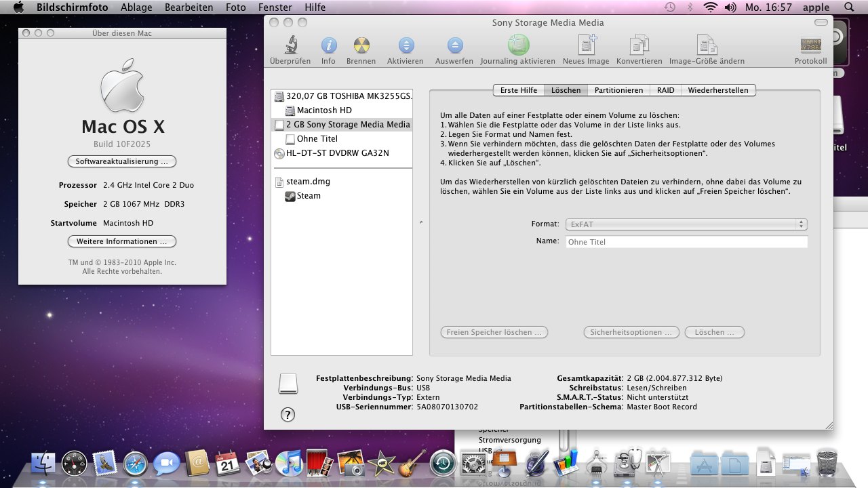
Task: Click the Weitere Informationen button
Action: (x=122, y=241)
